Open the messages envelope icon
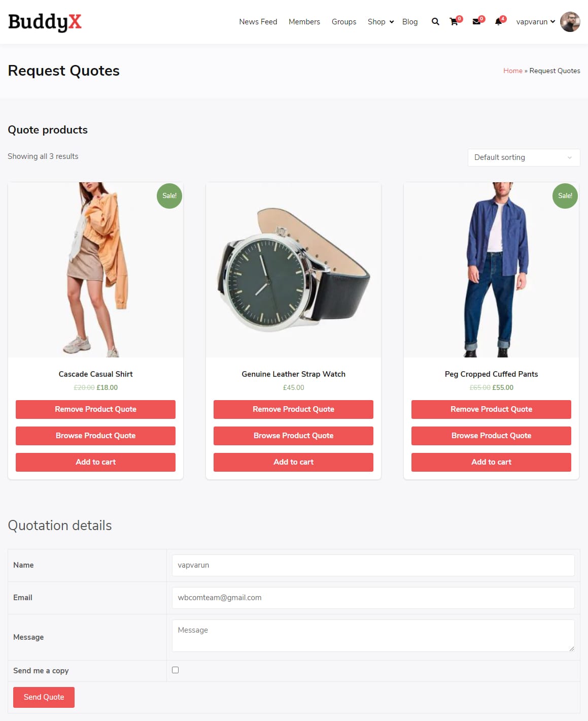588x721 pixels. click(476, 22)
